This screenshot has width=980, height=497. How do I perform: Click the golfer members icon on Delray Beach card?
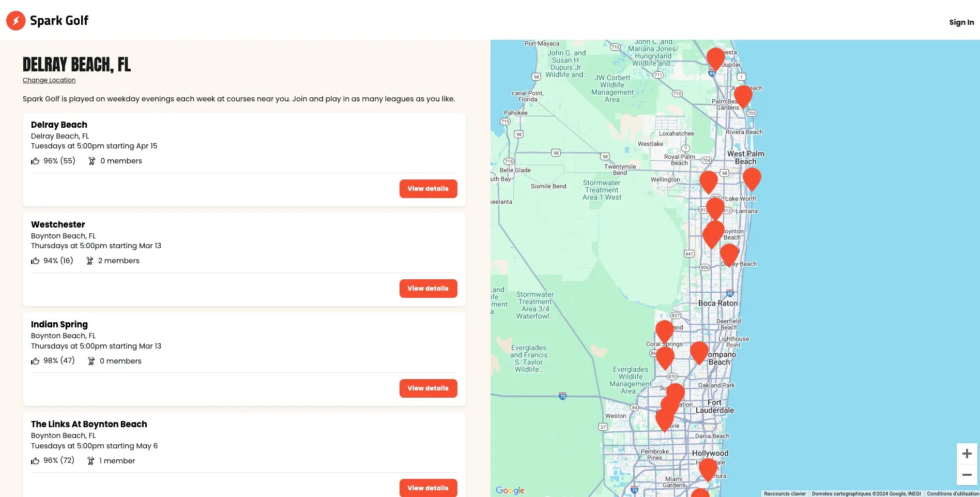coord(91,161)
